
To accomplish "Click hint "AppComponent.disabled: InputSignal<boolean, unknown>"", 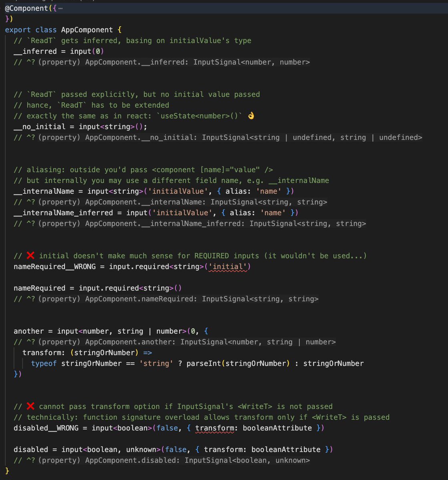I will click(x=197, y=460).
